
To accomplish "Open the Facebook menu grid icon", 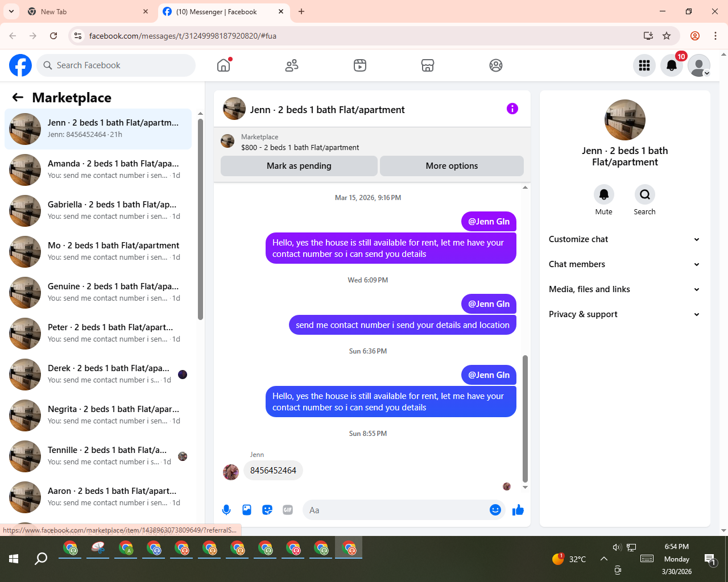I will [x=644, y=65].
